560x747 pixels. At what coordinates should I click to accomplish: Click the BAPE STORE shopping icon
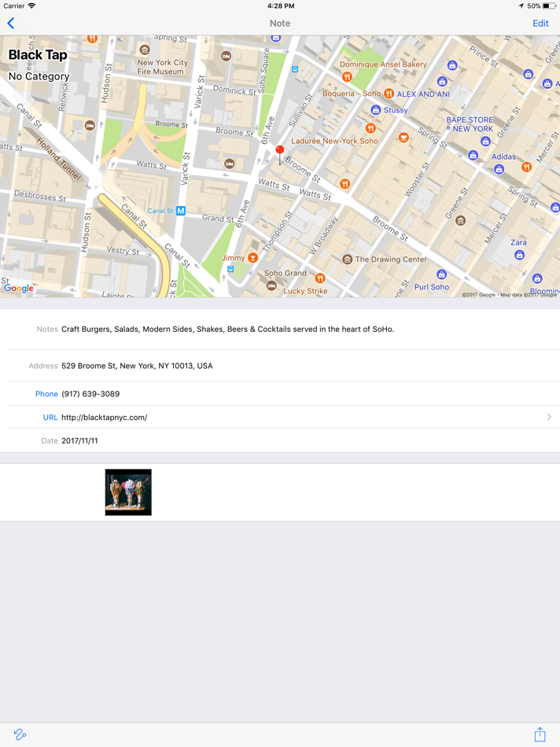click(485, 141)
